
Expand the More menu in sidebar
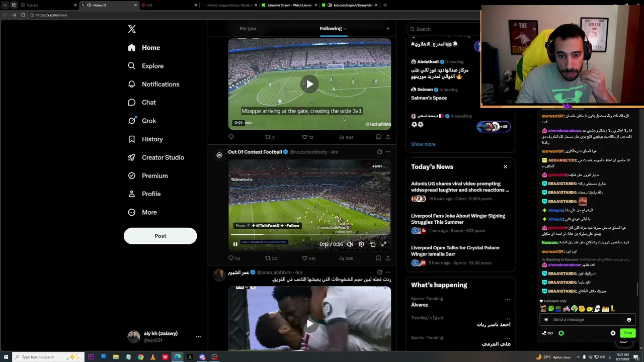(x=142, y=212)
